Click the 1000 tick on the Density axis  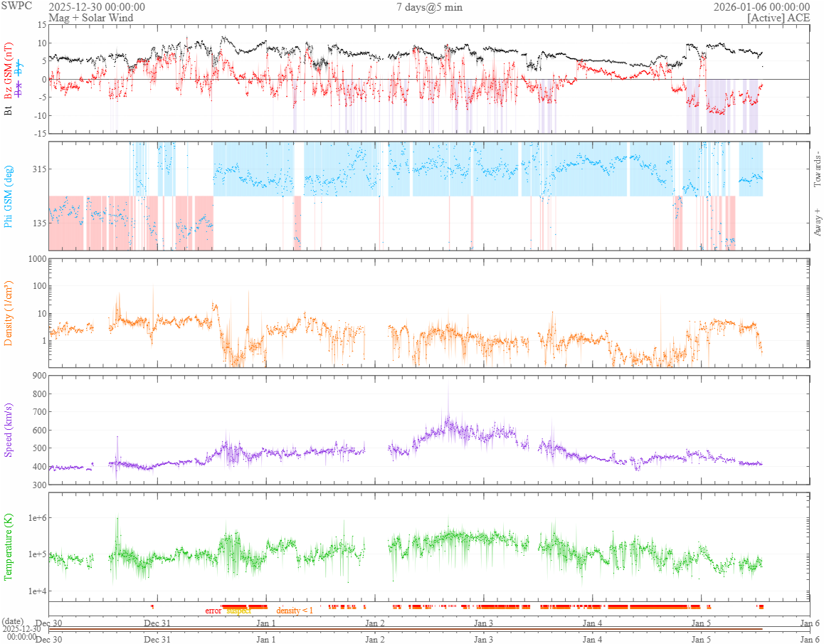(x=37, y=258)
